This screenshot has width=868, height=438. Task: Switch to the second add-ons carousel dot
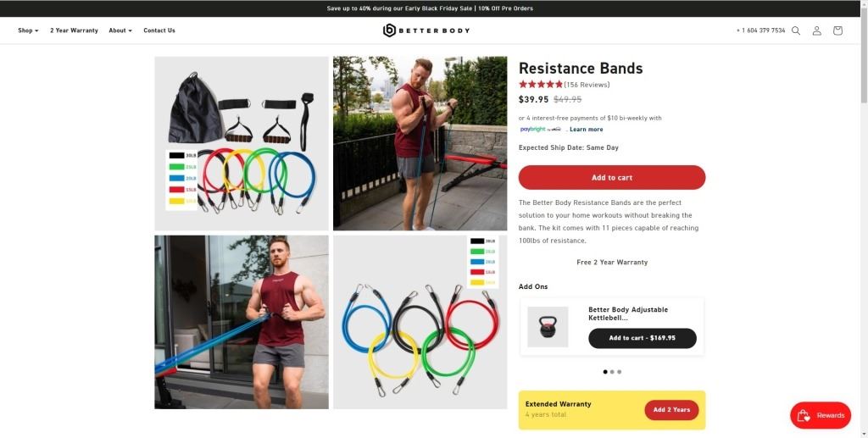coord(612,372)
